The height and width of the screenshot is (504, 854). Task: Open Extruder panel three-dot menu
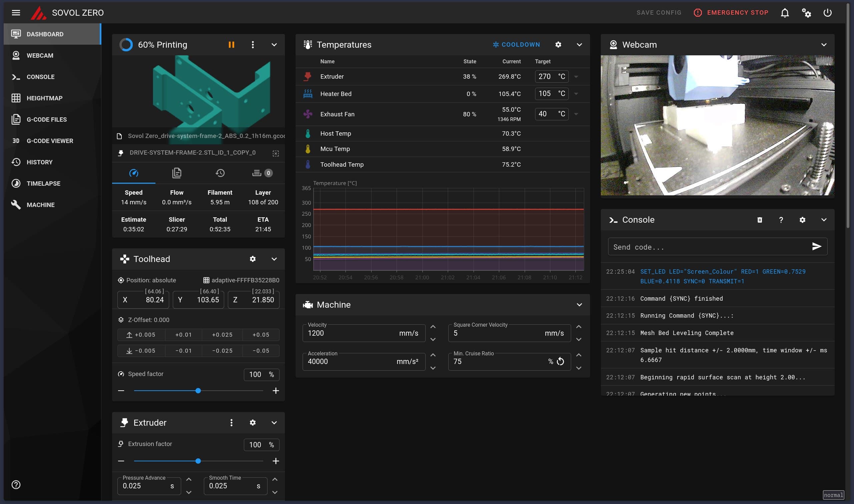[x=232, y=422]
